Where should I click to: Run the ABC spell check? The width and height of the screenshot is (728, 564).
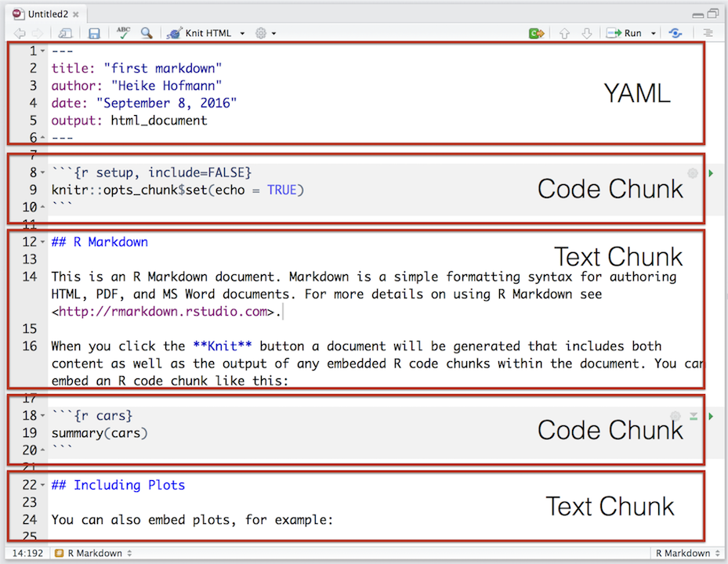pyautogui.click(x=123, y=33)
